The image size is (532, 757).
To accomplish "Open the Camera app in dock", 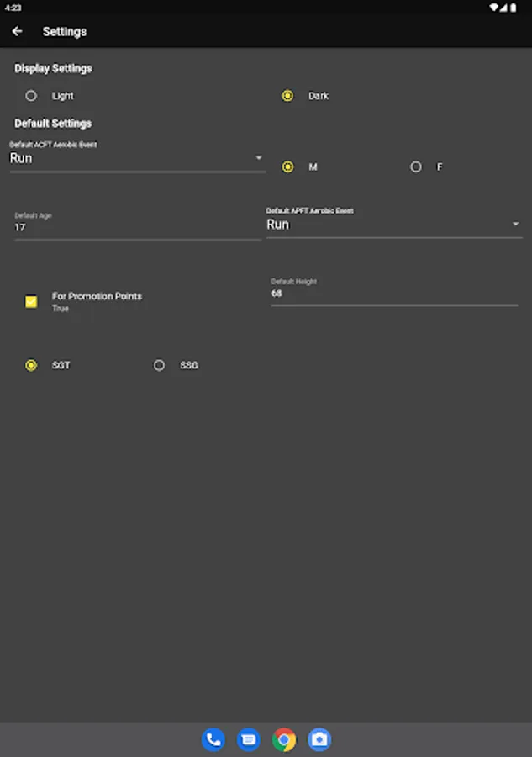I will click(319, 739).
